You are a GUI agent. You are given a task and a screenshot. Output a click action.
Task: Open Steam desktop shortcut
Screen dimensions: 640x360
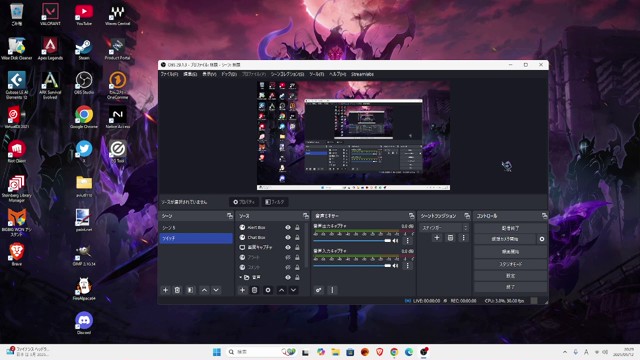(84, 49)
